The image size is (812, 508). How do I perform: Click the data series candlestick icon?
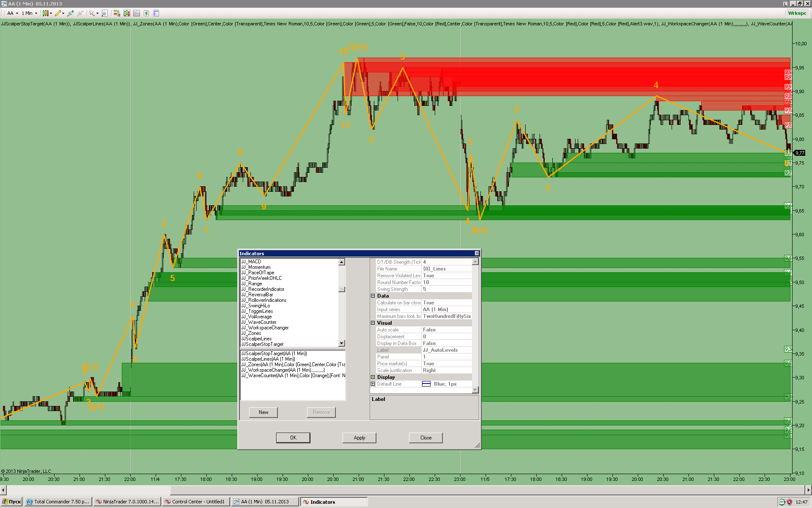click(126, 13)
